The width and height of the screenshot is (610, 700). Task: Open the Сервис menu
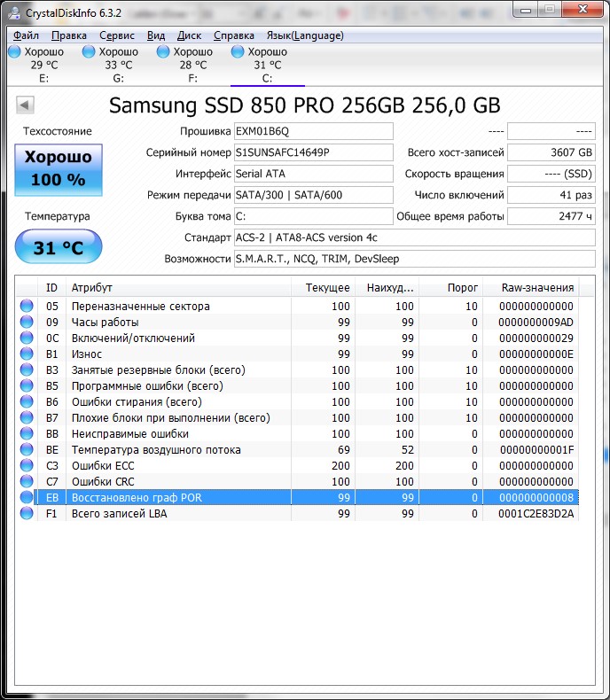(116, 35)
